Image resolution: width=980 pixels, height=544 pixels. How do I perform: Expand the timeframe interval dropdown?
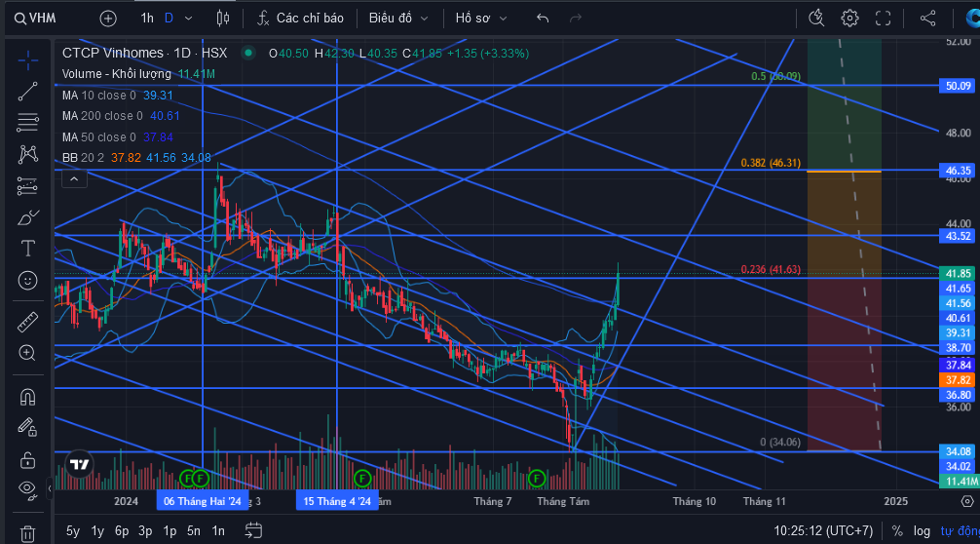point(189,19)
